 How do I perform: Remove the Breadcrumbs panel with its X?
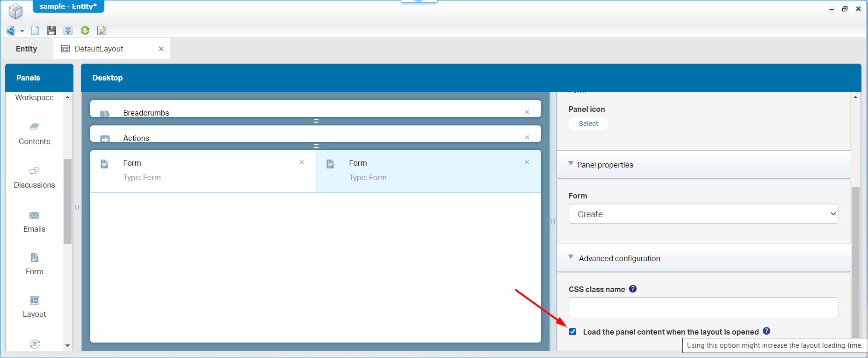tap(527, 112)
